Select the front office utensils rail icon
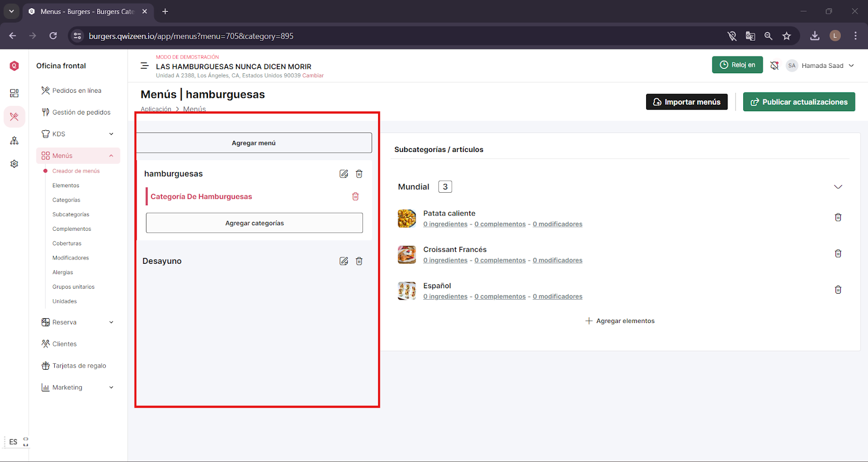The height and width of the screenshot is (462, 868). pos(14,117)
